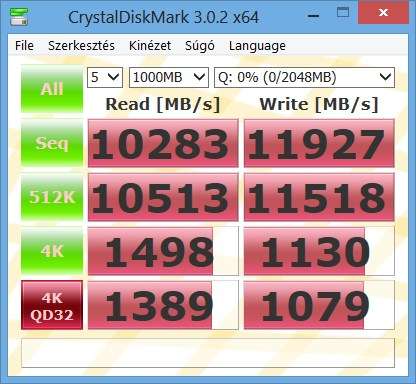Click the CrystalDiskMark 3.0.2 x64 title text
Image resolution: width=416 pixels, height=384 pixels.
tap(163, 17)
